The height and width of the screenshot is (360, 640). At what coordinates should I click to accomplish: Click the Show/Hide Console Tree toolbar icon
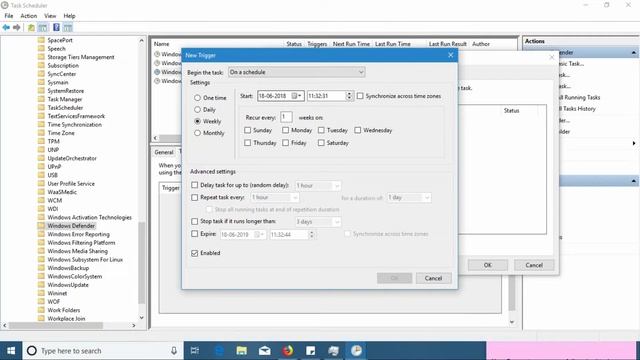coord(42,28)
